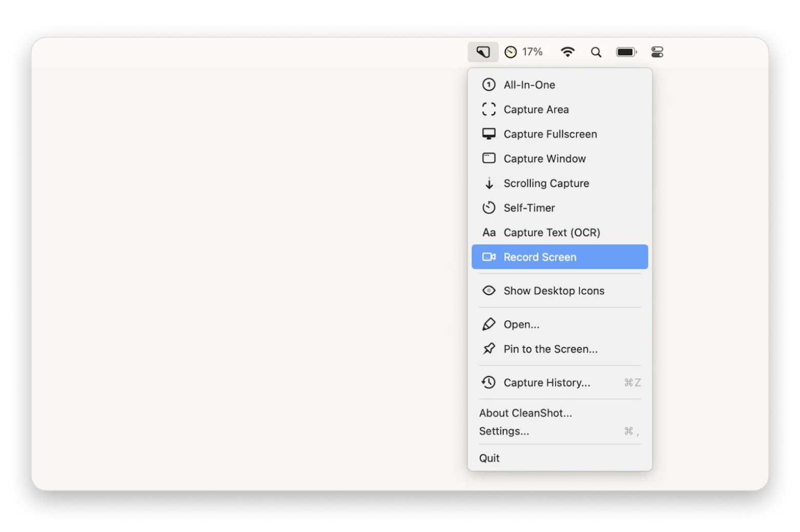The width and height of the screenshot is (800, 532).
Task: Click the ⌘, shortcut beside Settings
Action: pyautogui.click(x=632, y=432)
